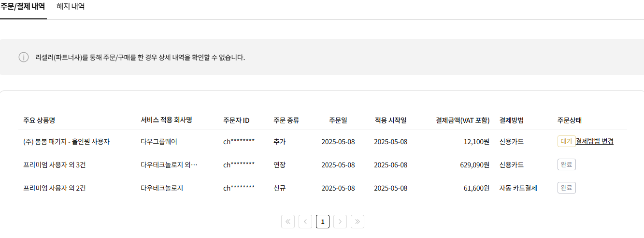Go to the next page of orders
Screen dimensions: 644x238
pos(340,222)
